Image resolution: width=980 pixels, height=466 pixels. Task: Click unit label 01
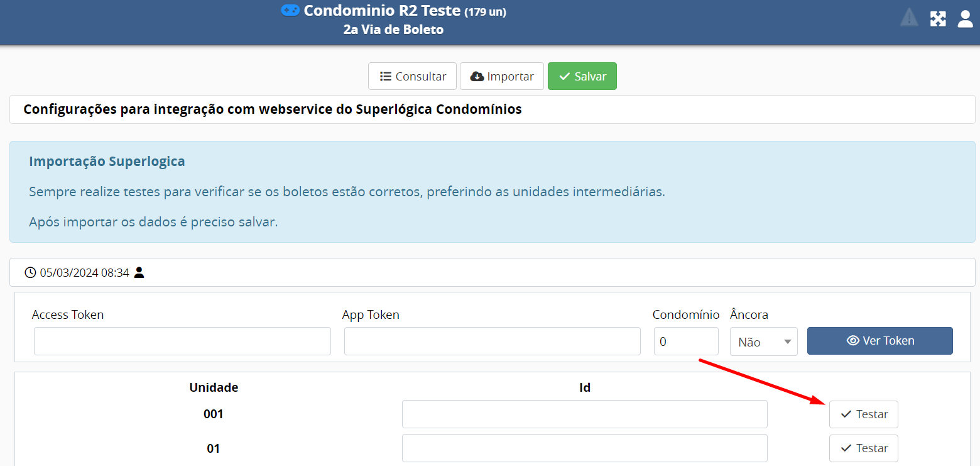click(x=214, y=448)
